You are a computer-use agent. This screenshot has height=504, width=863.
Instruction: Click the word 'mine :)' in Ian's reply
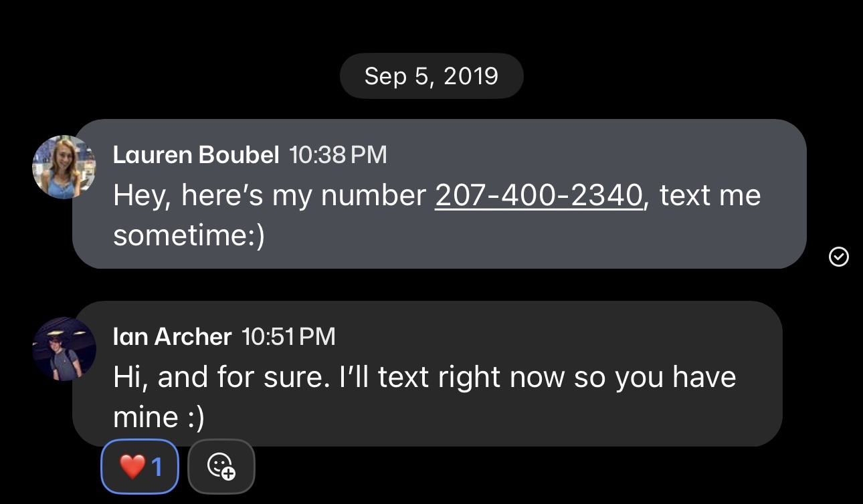click(159, 418)
